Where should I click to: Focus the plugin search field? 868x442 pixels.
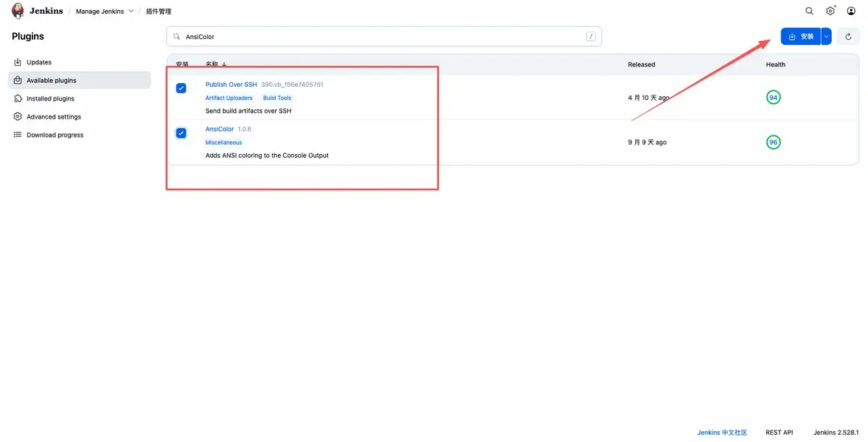[384, 36]
